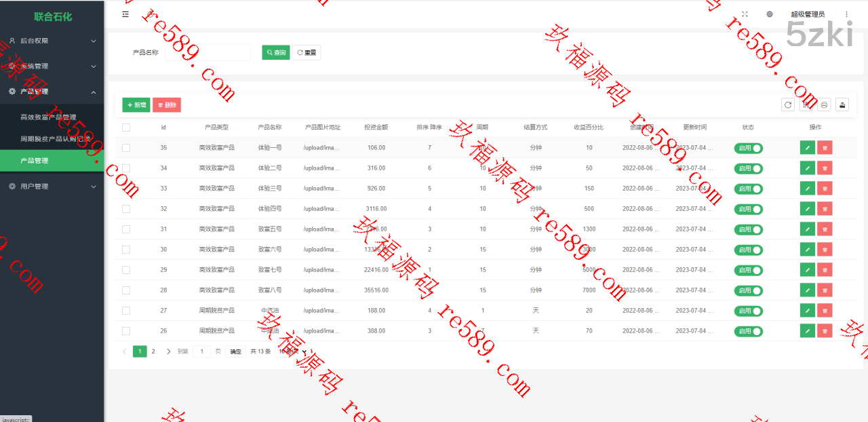
Task: Click the print icon in table toolbar
Action: 825,104
